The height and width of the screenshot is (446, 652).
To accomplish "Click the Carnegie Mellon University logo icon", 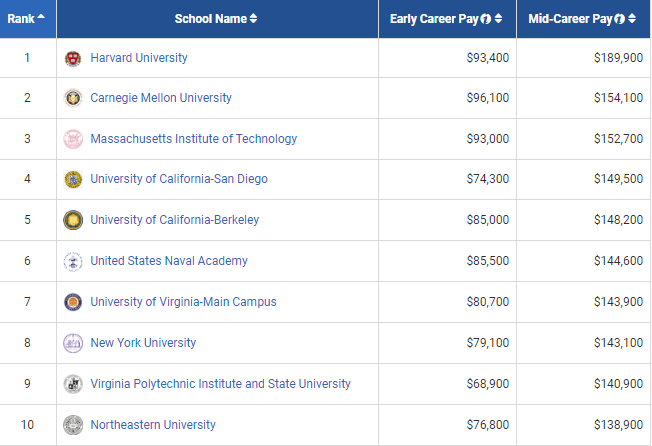I will pos(72,98).
